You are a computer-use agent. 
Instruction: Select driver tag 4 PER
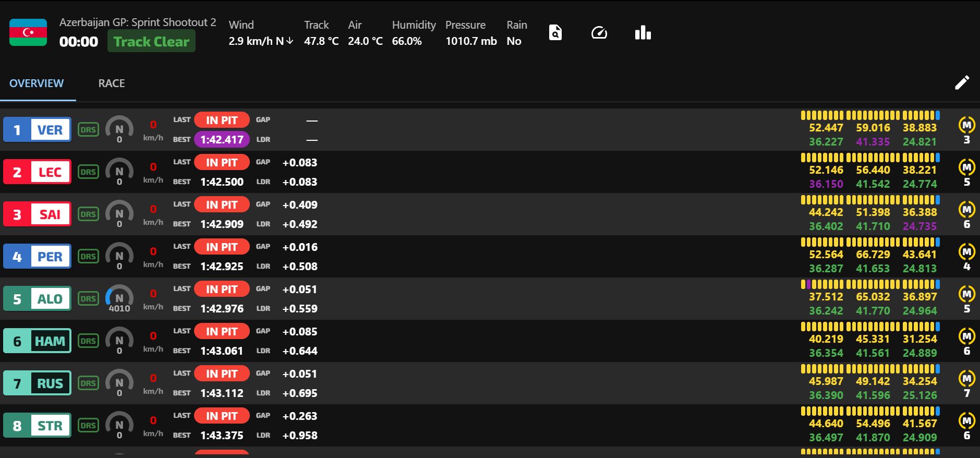click(37, 257)
